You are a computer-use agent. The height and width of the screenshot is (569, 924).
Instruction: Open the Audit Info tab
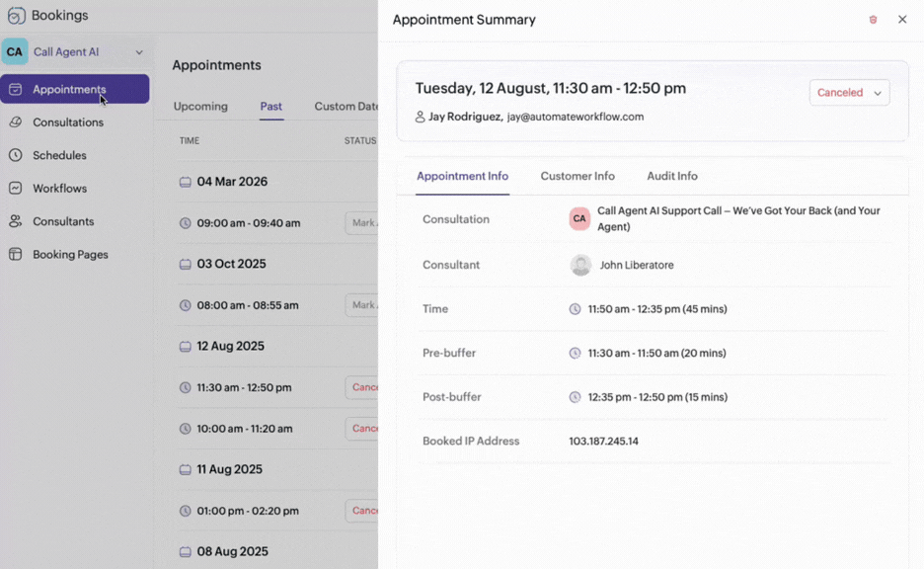pyautogui.click(x=671, y=176)
